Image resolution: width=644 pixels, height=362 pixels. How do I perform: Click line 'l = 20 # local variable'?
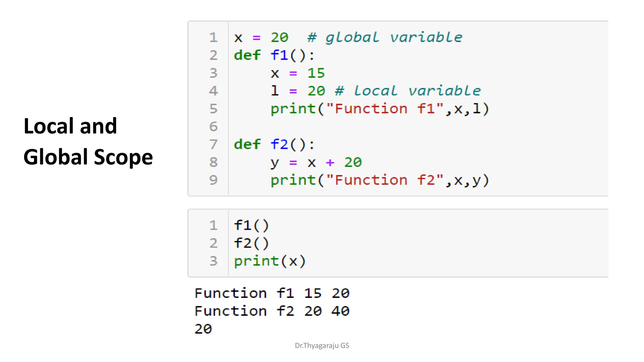coord(375,91)
